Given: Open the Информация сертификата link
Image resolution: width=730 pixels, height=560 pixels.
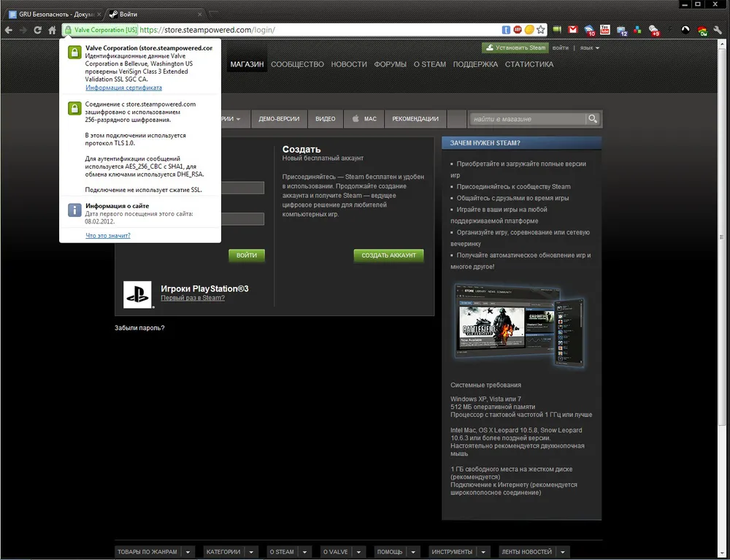Looking at the screenshot, I should tap(123, 88).
